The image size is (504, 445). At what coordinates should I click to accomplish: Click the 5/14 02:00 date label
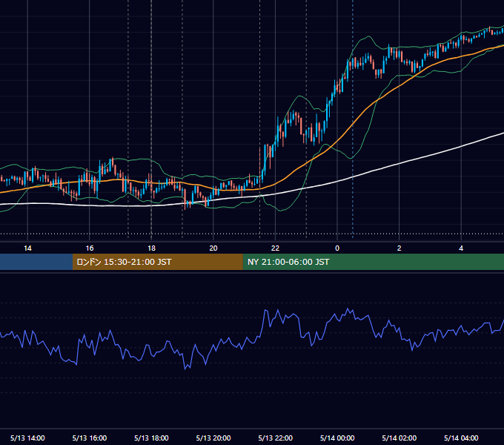(x=399, y=438)
